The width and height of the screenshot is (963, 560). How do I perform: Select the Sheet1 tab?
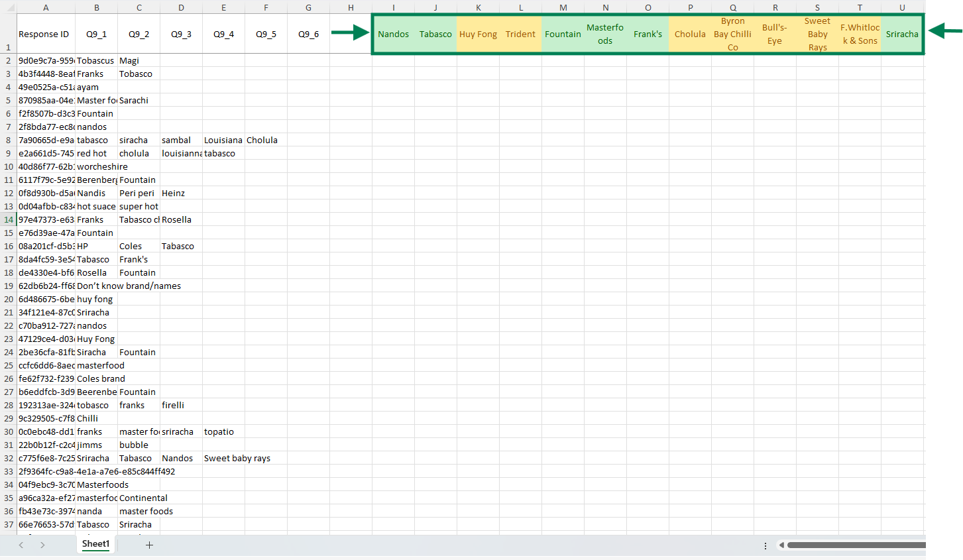coord(96,544)
